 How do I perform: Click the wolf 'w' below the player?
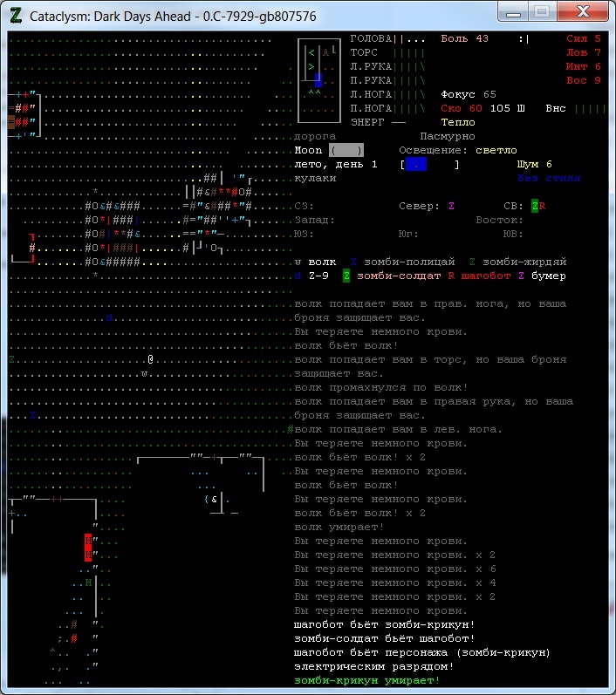point(144,373)
